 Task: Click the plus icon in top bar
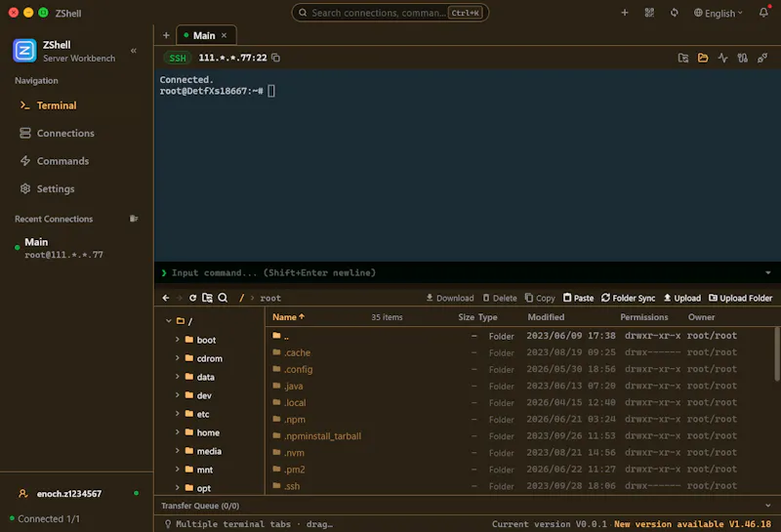click(625, 13)
